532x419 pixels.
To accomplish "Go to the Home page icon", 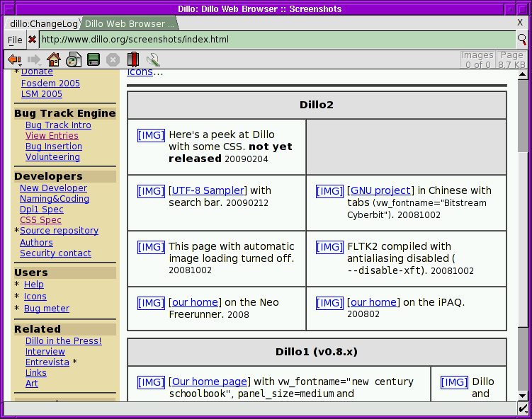I will [x=54, y=59].
